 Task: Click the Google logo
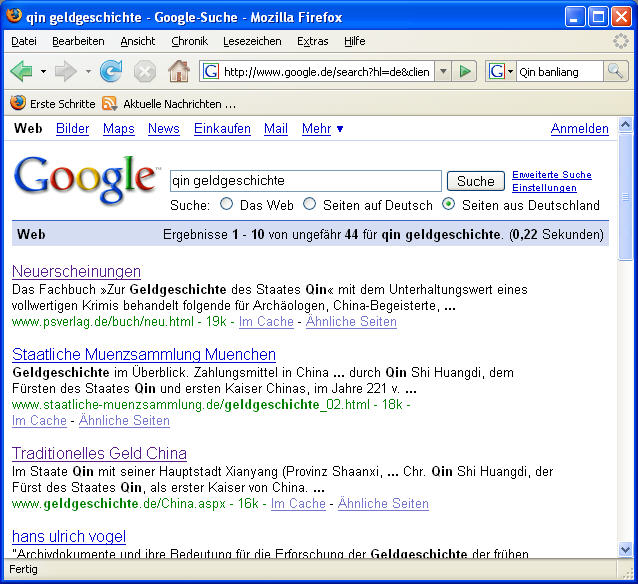tap(86, 180)
